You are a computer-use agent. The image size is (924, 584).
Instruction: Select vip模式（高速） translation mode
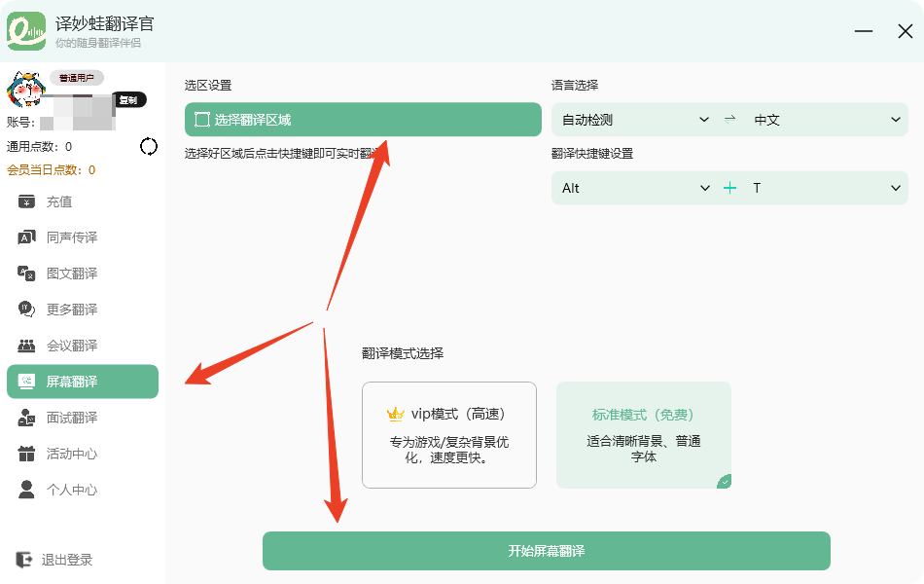pos(448,434)
